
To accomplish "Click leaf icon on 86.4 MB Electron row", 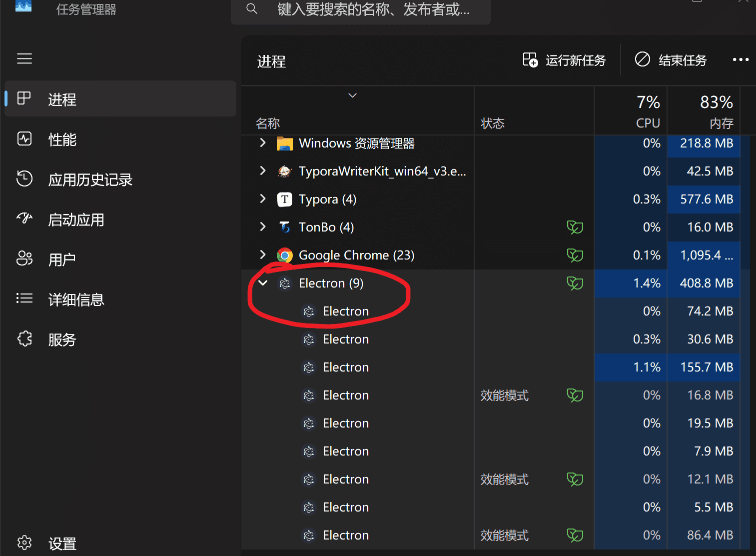I will [x=575, y=535].
